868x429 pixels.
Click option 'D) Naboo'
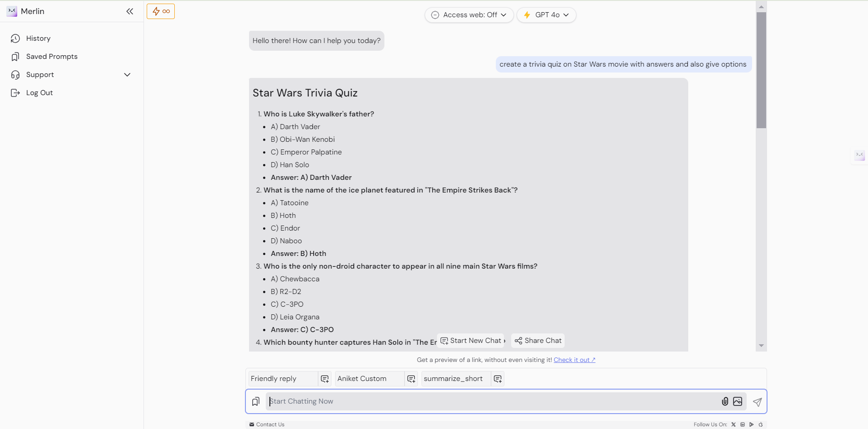pos(286,241)
